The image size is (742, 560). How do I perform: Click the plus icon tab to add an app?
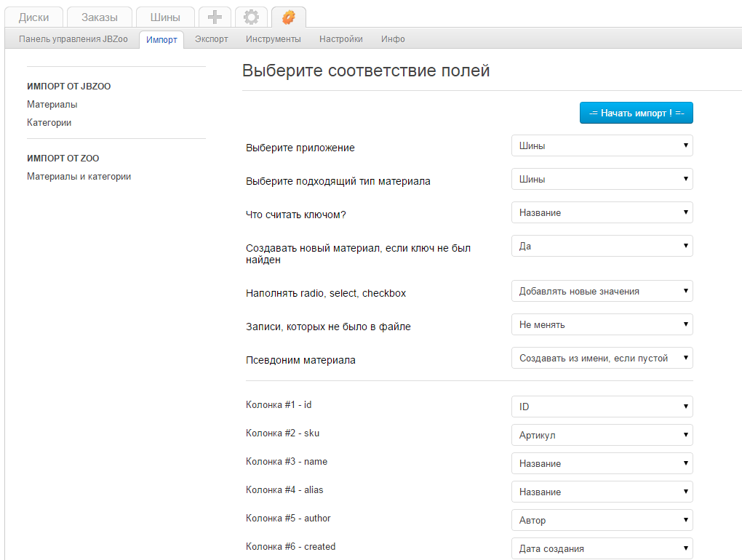click(x=215, y=17)
